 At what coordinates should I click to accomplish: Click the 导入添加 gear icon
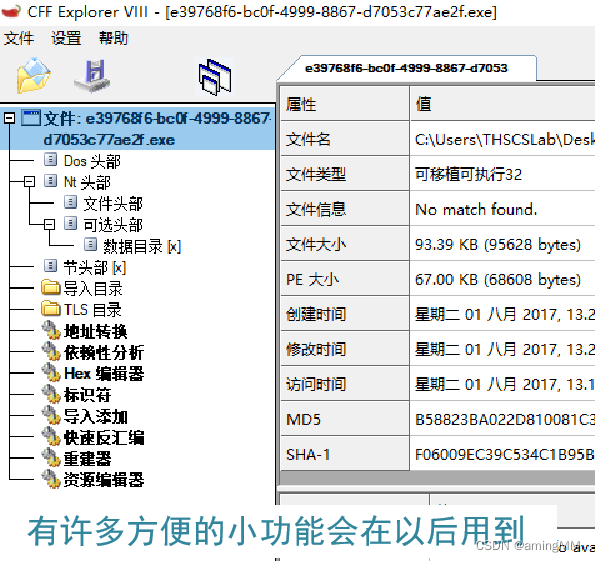(51, 415)
